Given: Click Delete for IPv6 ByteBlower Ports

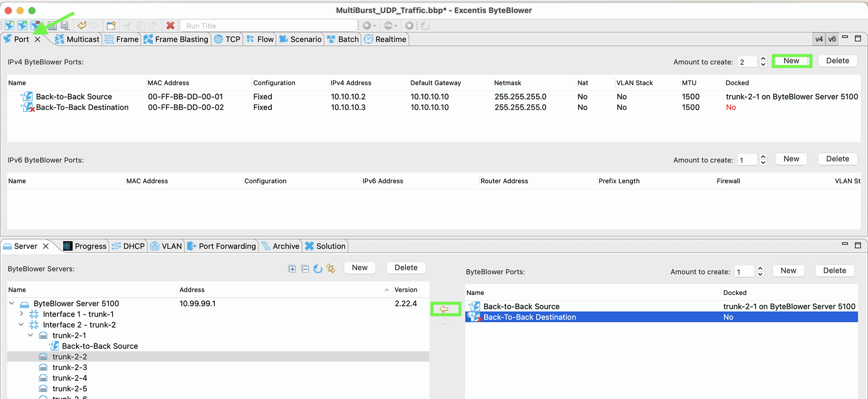Looking at the screenshot, I should (837, 159).
